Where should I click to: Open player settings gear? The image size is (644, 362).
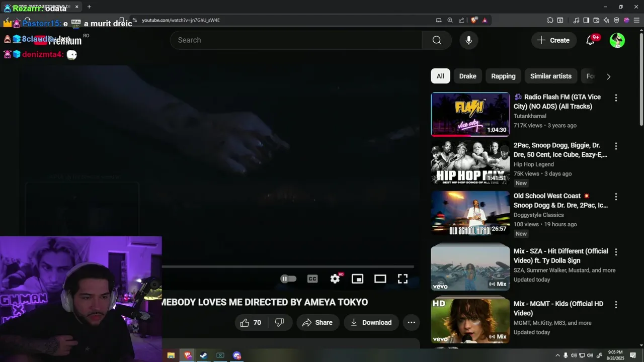pos(335,279)
